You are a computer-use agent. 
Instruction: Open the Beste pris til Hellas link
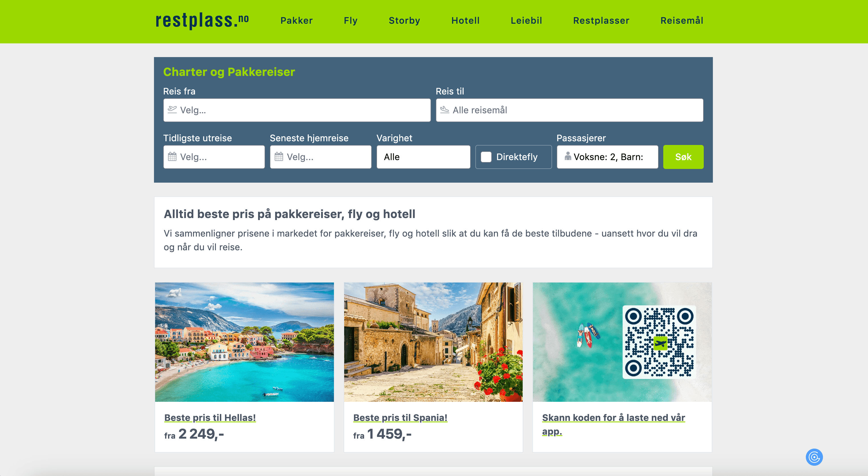210,417
